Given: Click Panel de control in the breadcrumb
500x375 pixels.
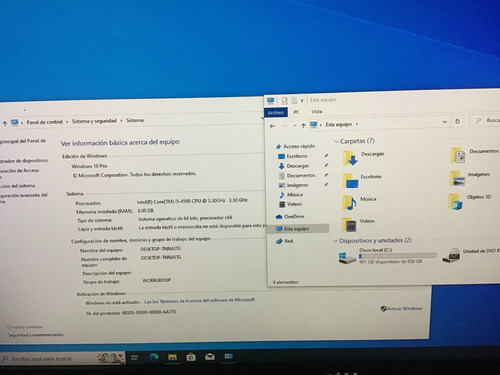Looking at the screenshot, I should pyautogui.click(x=44, y=122).
